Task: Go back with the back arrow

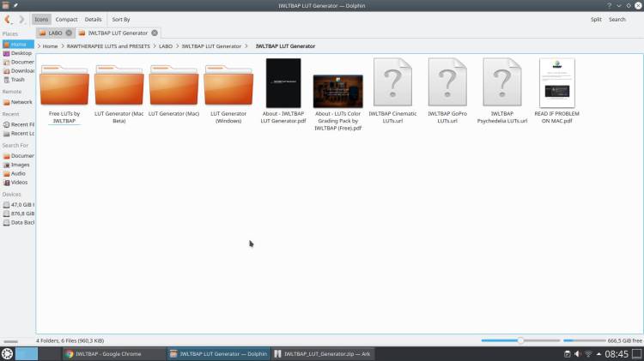Action: pyautogui.click(x=8, y=19)
